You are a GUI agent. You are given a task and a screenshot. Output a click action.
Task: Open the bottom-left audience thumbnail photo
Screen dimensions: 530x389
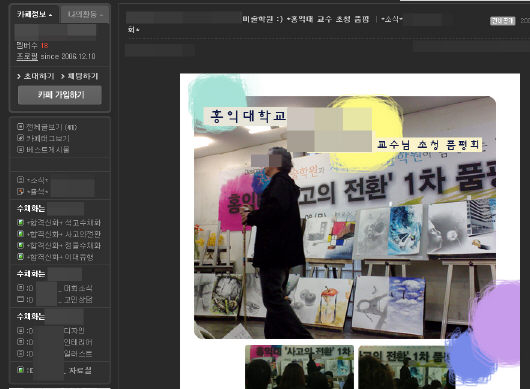tap(299, 367)
